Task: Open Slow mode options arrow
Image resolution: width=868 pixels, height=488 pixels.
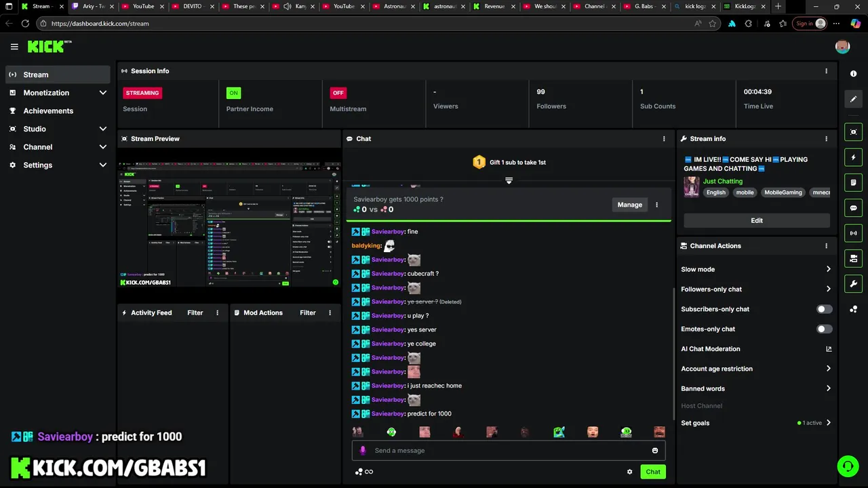Action: [x=828, y=270]
